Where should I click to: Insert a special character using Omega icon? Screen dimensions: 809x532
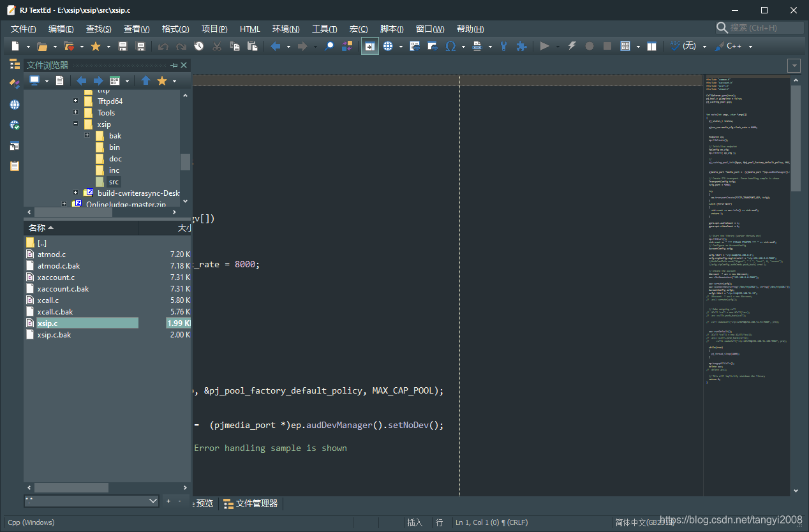(x=450, y=46)
